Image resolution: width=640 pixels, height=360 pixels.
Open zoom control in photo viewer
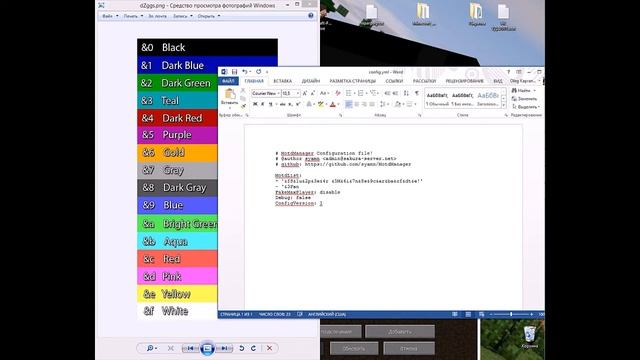point(151,348)
